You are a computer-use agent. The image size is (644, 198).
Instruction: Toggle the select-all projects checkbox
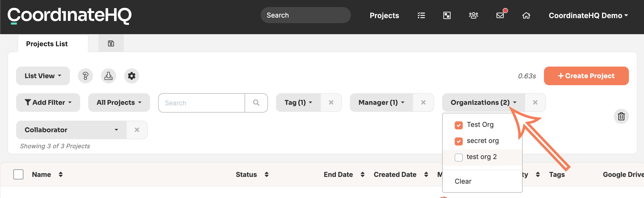18,174
